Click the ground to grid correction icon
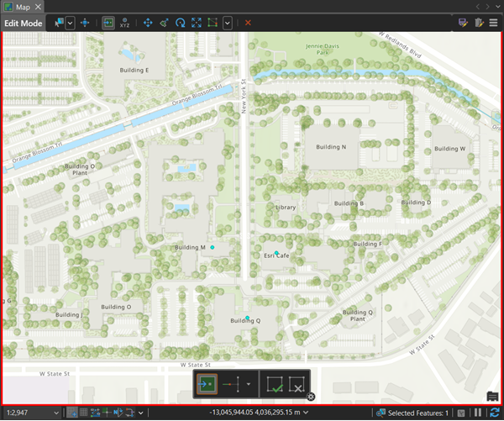Screen dimensions: 504x421 point(130,413)
